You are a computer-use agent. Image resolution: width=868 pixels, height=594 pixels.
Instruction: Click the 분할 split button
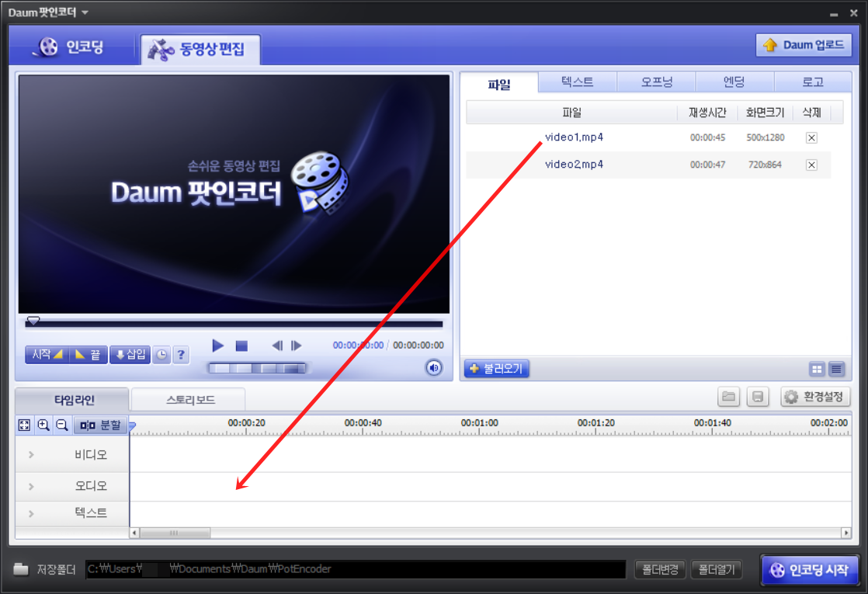tap(101, 426)
